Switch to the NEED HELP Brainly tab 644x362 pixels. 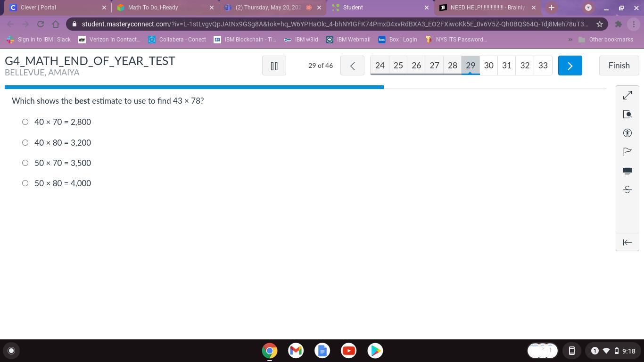pyautogui.click(x=487, y=8)
